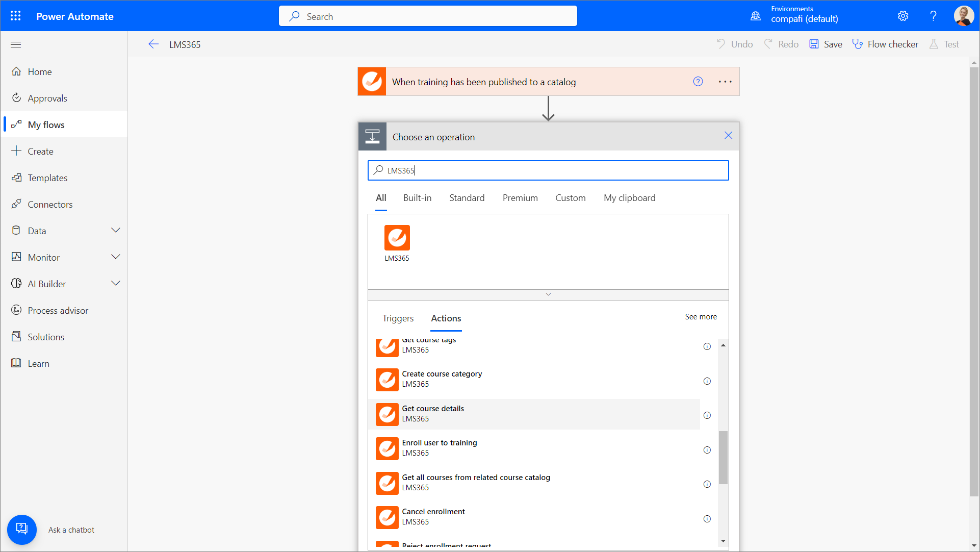Expand the AI Builder section chevron

[x=116, y=284]
